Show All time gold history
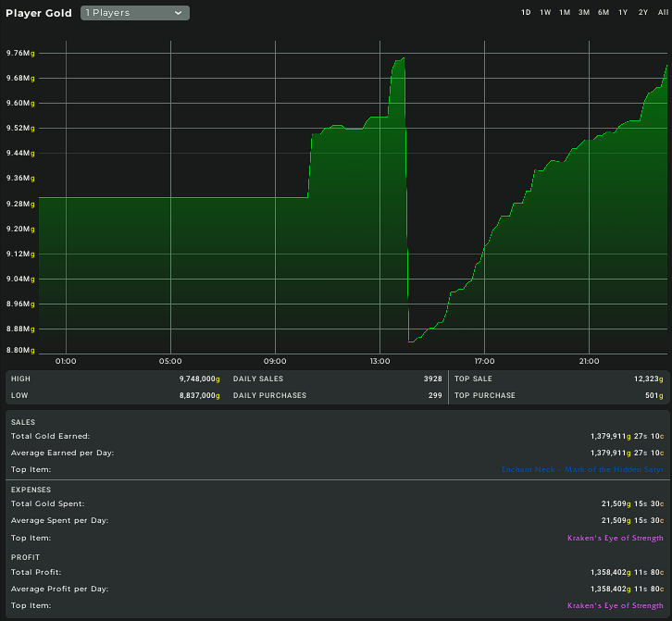Screen dimensions: 672x621 point(662,13)
